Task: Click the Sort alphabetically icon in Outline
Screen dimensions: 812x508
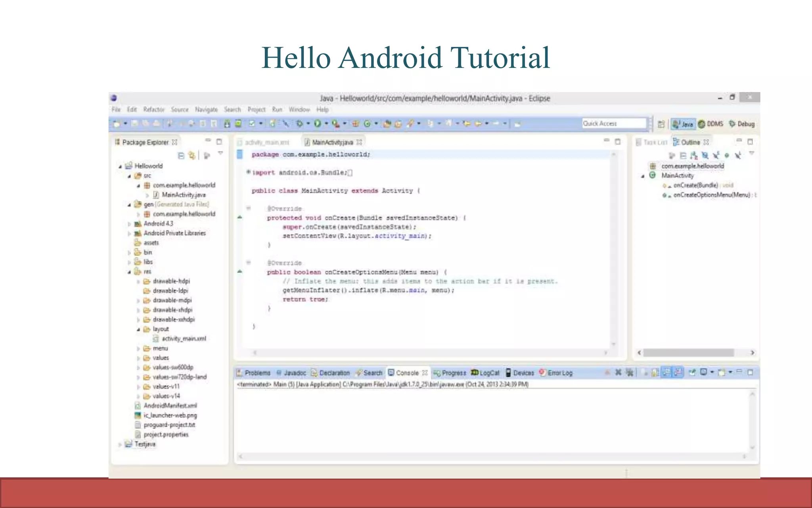Action: [694, 156]
